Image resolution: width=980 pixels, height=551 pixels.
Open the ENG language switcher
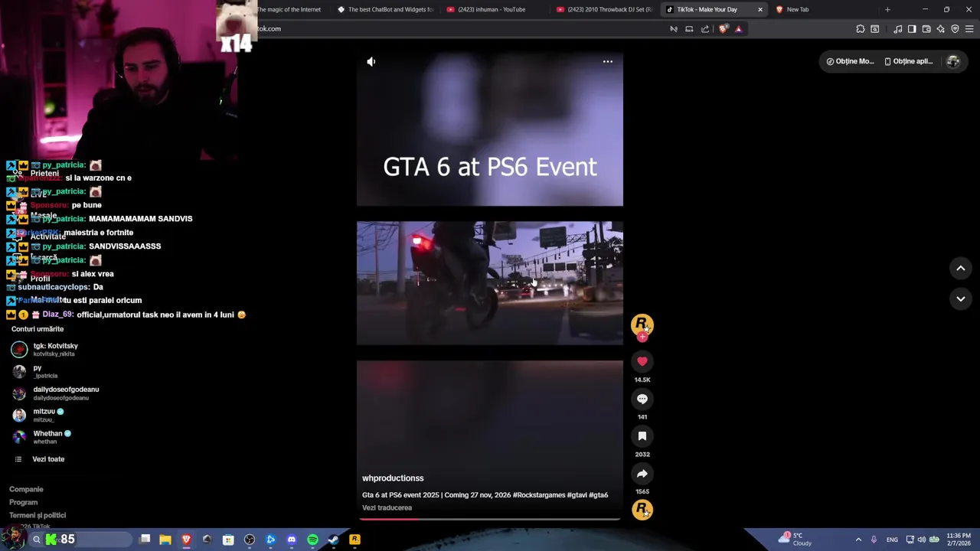(892, 540)
